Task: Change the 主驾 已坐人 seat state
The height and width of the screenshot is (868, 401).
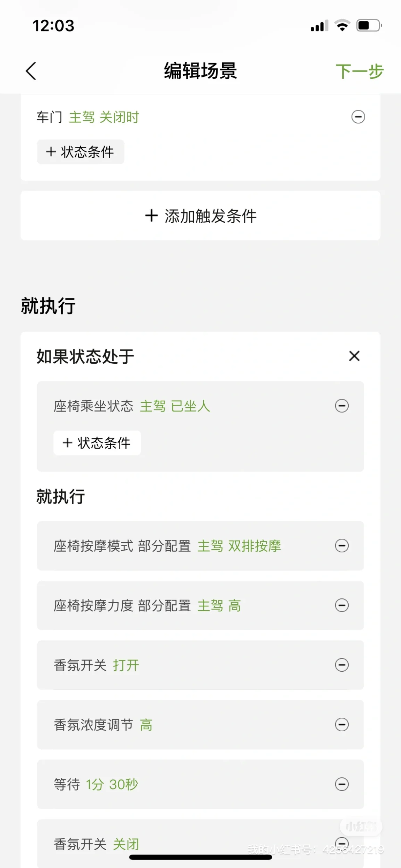Action: 175,406
